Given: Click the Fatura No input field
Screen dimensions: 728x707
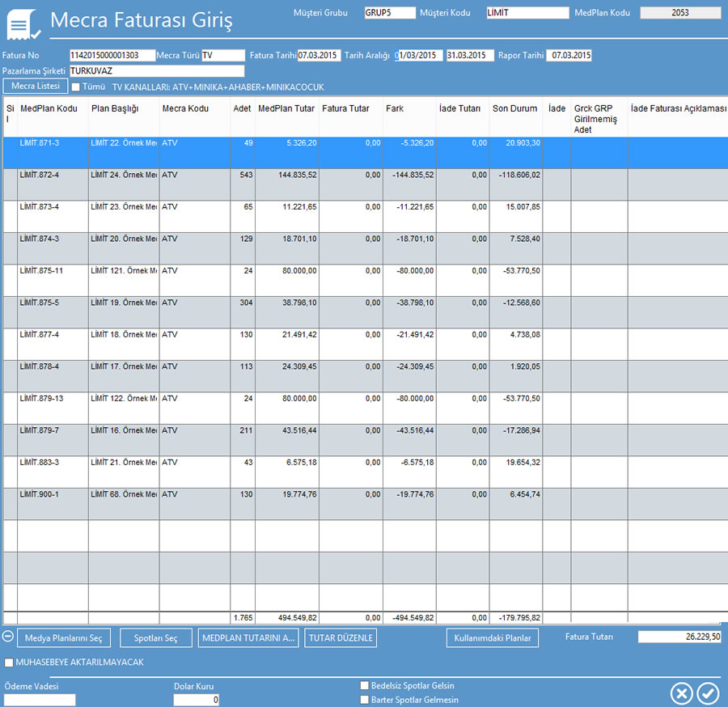Looking at the screenshot, I should (112, 55).
